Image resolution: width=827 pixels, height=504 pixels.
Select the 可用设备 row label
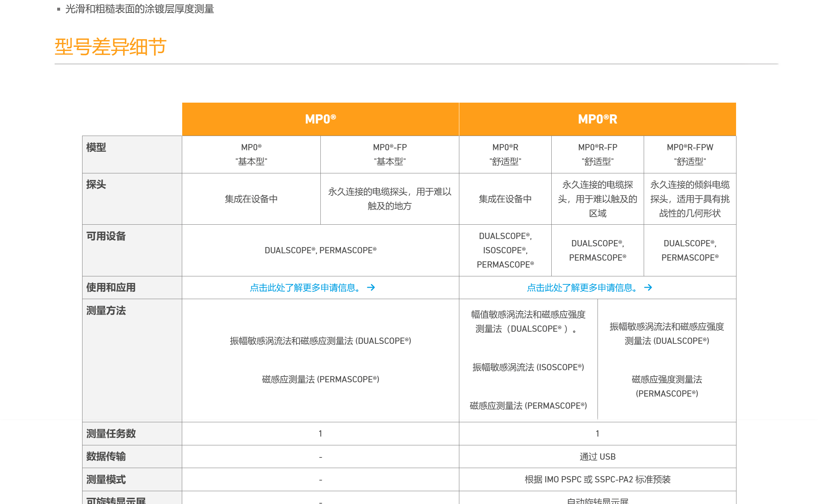point(106,236)
